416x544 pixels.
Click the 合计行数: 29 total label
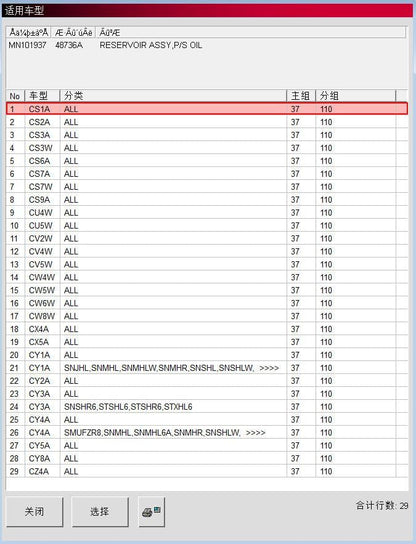pos(382,505)
